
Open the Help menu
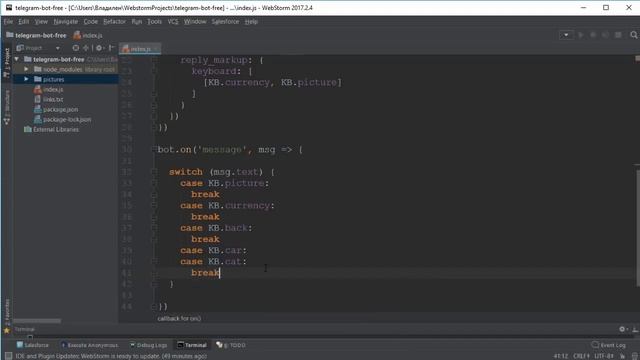point(251,22)
